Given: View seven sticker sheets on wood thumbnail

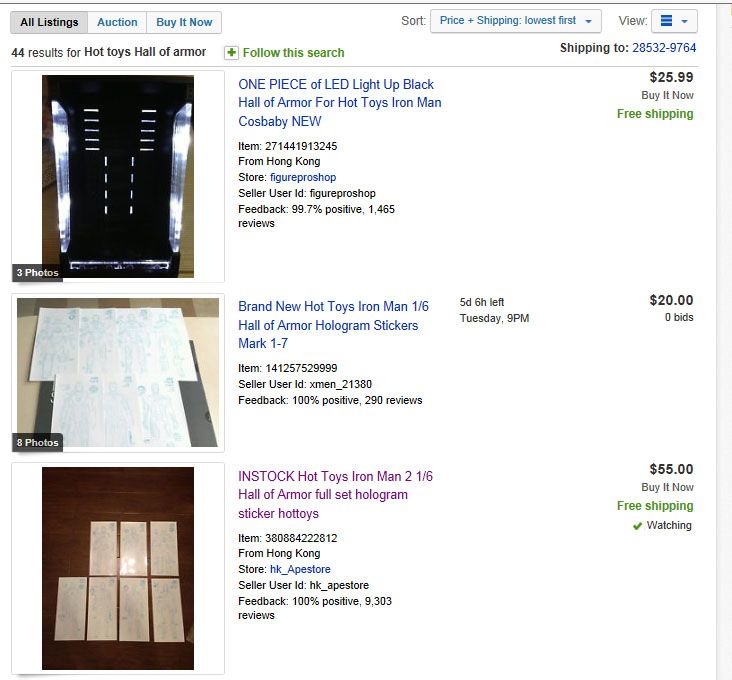Looking at the screenshot, I should click(x=118, y=568).
